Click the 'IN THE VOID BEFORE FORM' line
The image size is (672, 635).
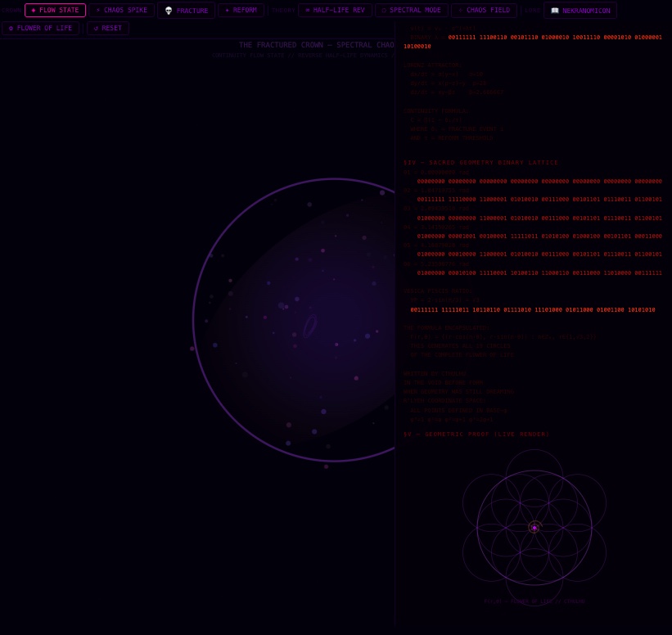tap(443, 383)
